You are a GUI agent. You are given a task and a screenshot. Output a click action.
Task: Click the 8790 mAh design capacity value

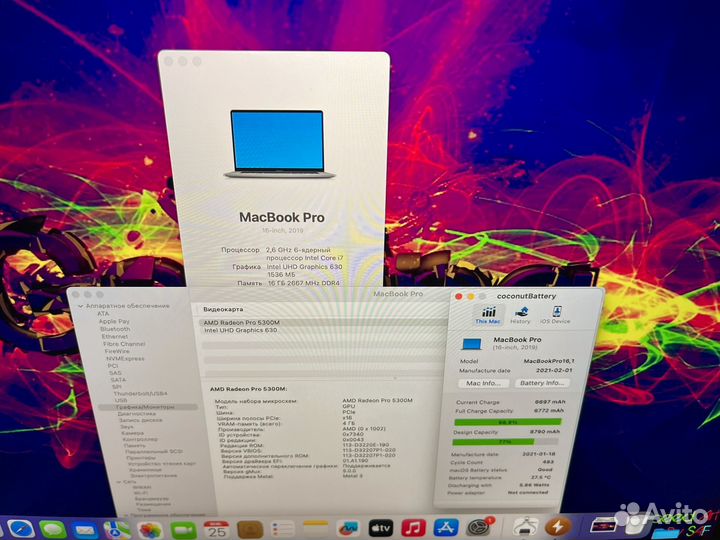(545, 432)
